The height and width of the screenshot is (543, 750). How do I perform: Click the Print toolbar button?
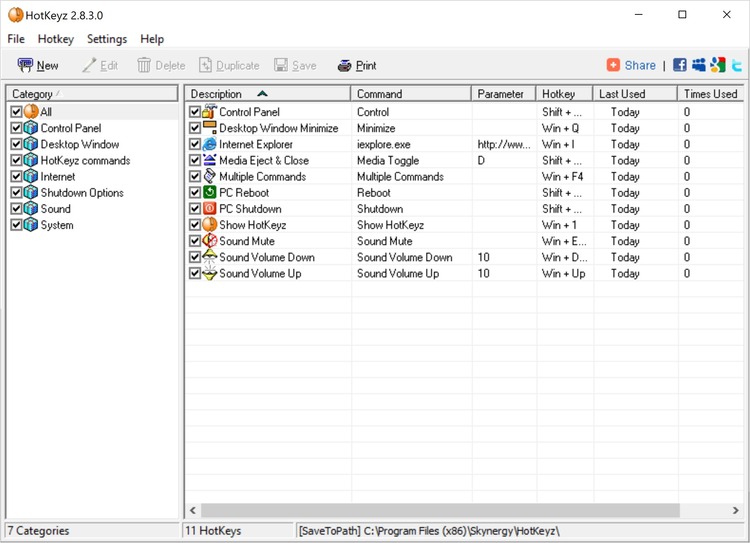coord(357,66)
